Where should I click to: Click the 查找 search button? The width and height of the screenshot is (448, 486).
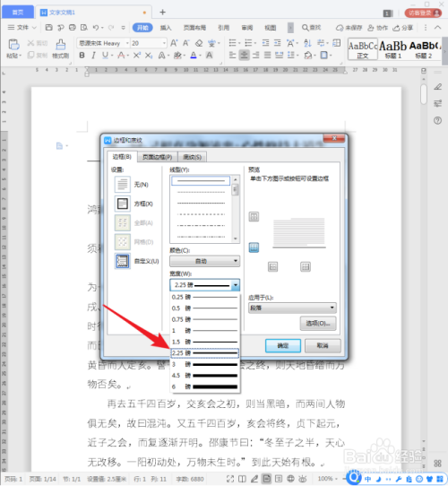[x=311, y=28]
